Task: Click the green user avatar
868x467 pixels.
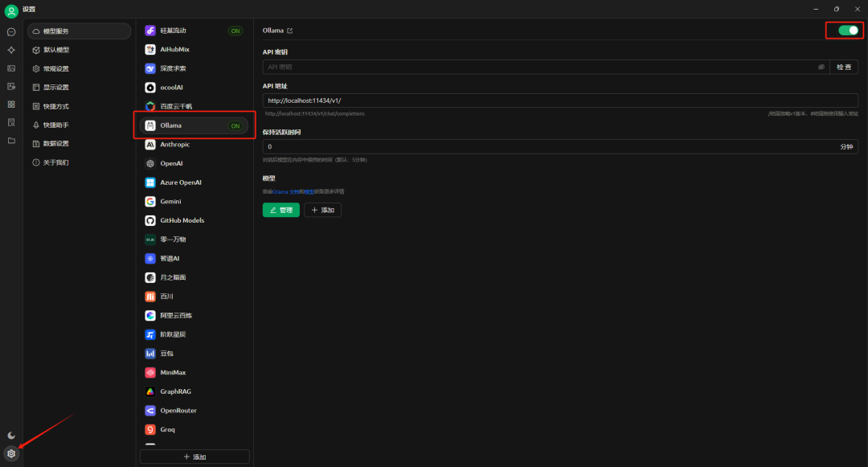Action: 11,10
